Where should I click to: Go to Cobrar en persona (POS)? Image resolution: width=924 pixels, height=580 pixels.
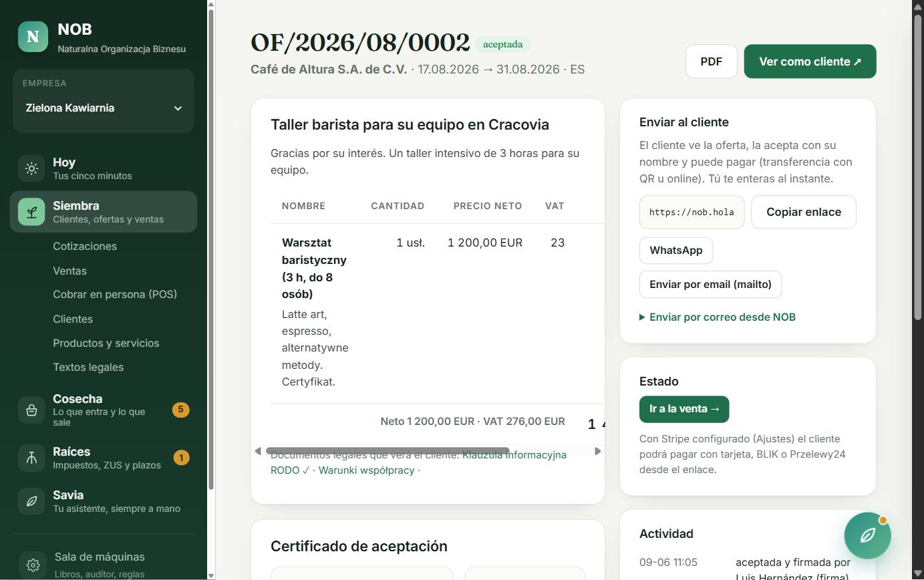click(115, 295)
